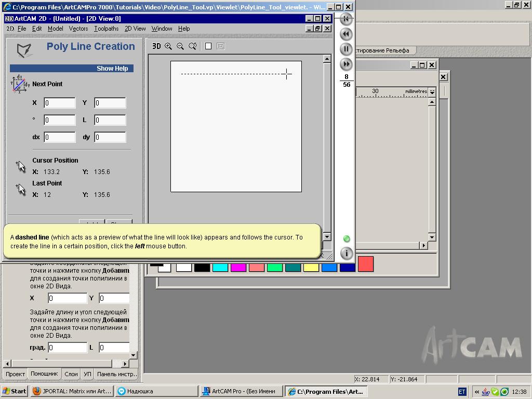This screenshot has width=532, height=399.
Task: Switch to the Помощник tab
Action: (x=45, y=374)
